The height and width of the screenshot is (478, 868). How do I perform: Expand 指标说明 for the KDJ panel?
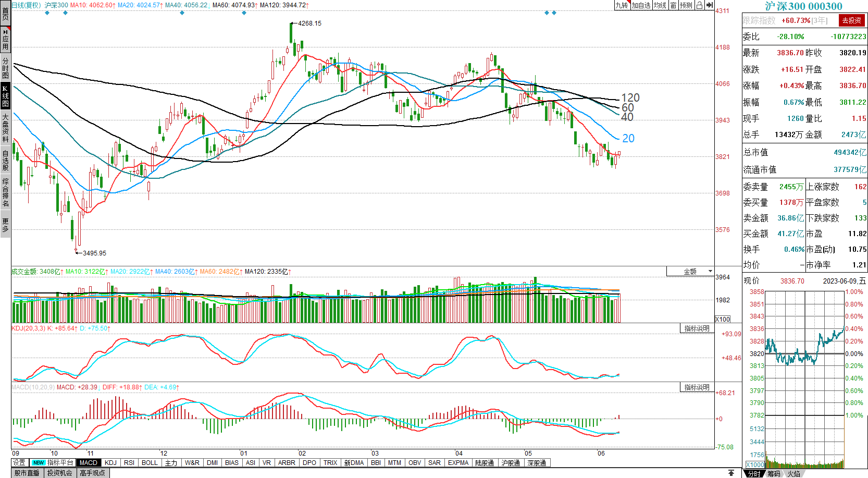(x=697, y=328)
